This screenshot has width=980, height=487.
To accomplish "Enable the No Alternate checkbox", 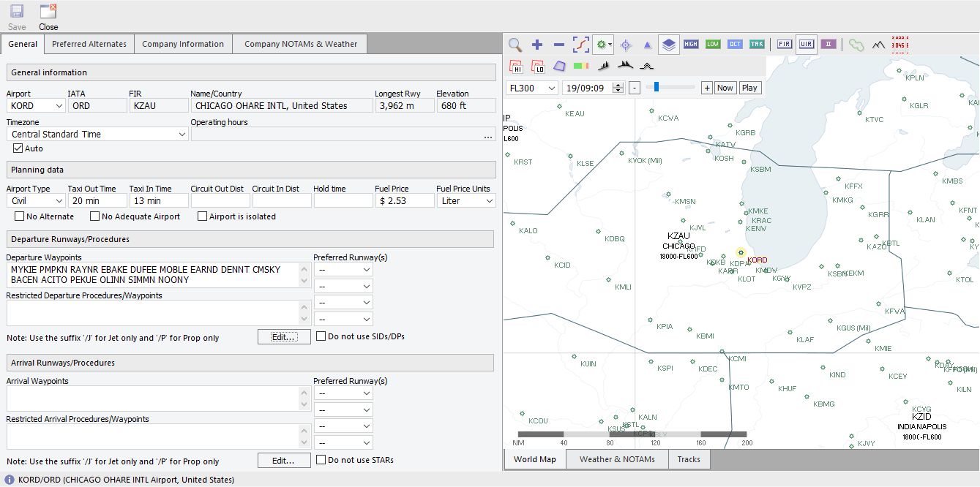I will [20, 216].
